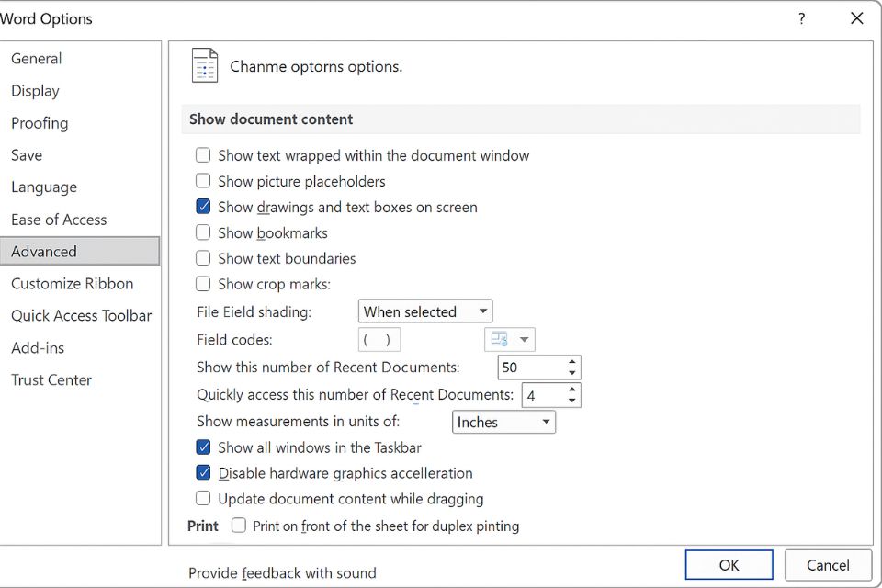The height and width of the screenshot is (588, 882).
Task: Toggle the Show bookmarks checkbox
Action: pyautogui.click(x=203, y=233)
